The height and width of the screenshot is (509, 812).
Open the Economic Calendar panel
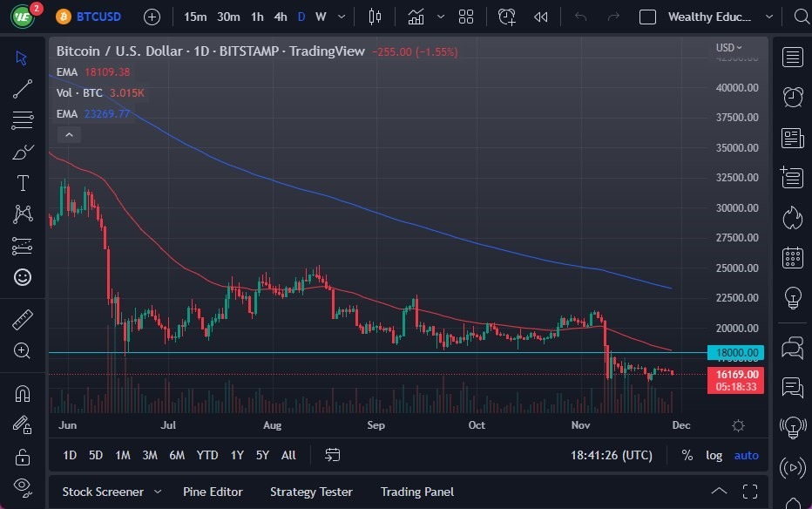click(x=792, y=256)
